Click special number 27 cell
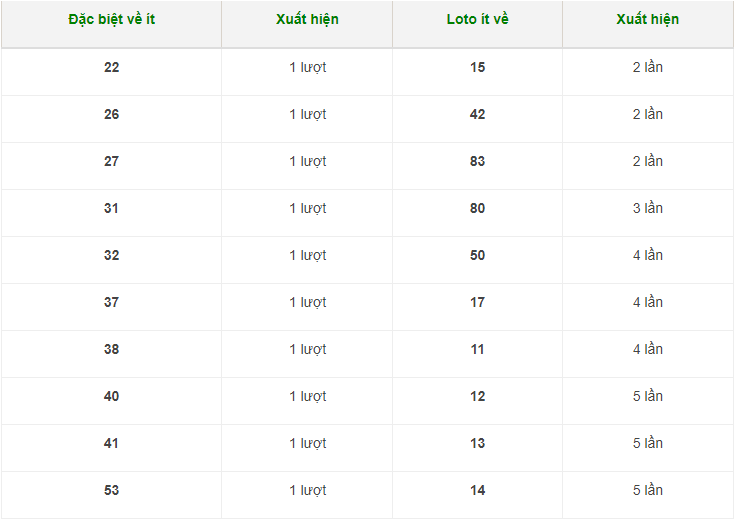Screen dimensions: 736x522 tap(111, 161)
